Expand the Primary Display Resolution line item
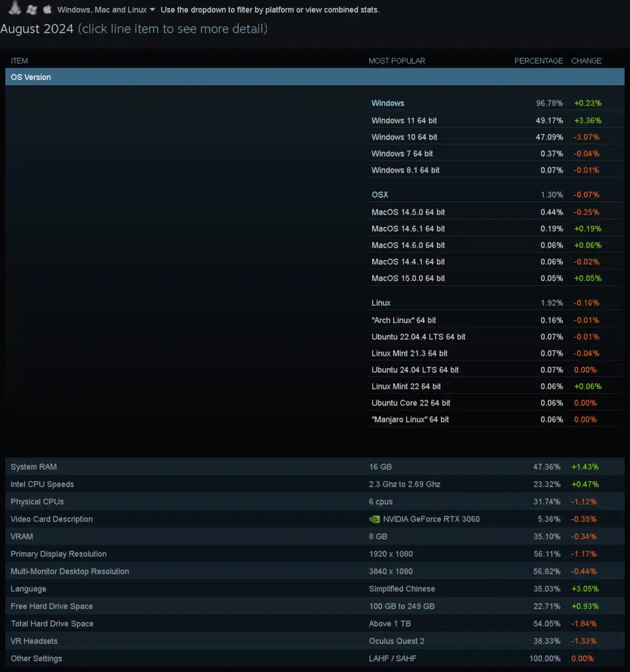630x672 pixels. coord(314,554)
